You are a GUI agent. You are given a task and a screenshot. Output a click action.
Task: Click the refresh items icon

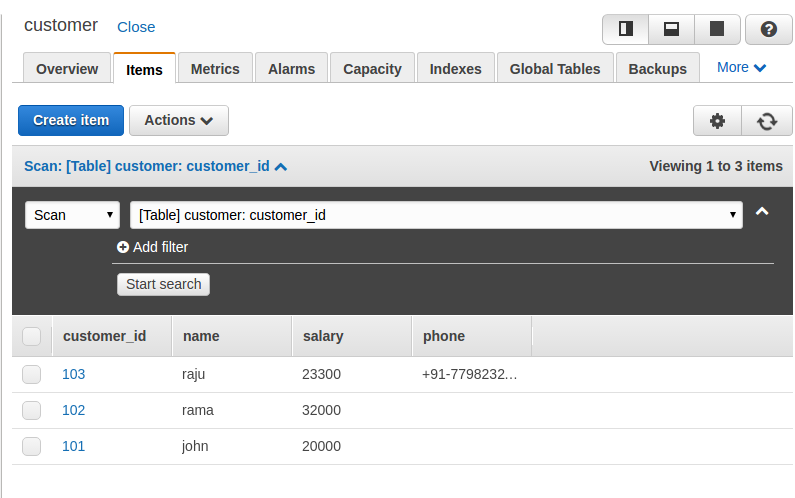767,121
